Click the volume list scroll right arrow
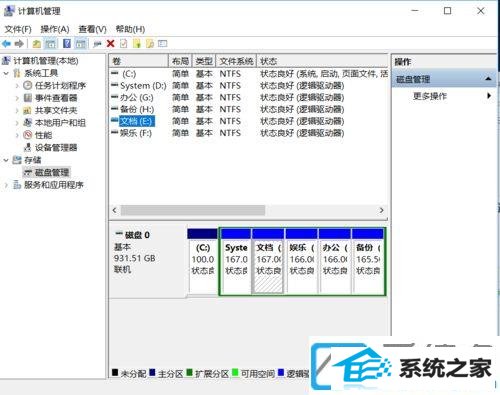The image size is (500, 395). tap(382, 210)
